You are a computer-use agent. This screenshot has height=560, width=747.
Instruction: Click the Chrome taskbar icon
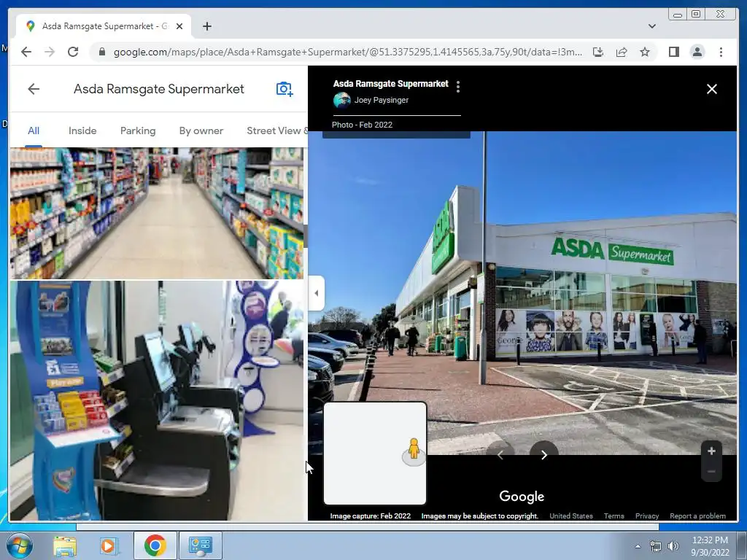coord(155,545)
